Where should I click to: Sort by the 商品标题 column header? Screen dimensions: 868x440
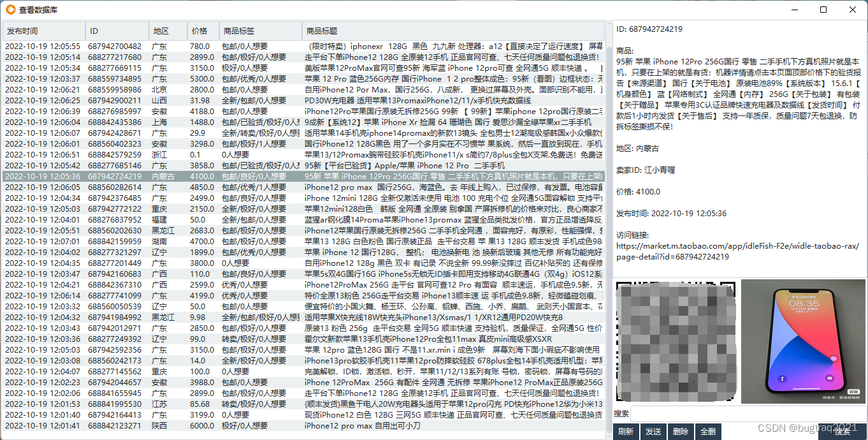(x=452, y=31)
